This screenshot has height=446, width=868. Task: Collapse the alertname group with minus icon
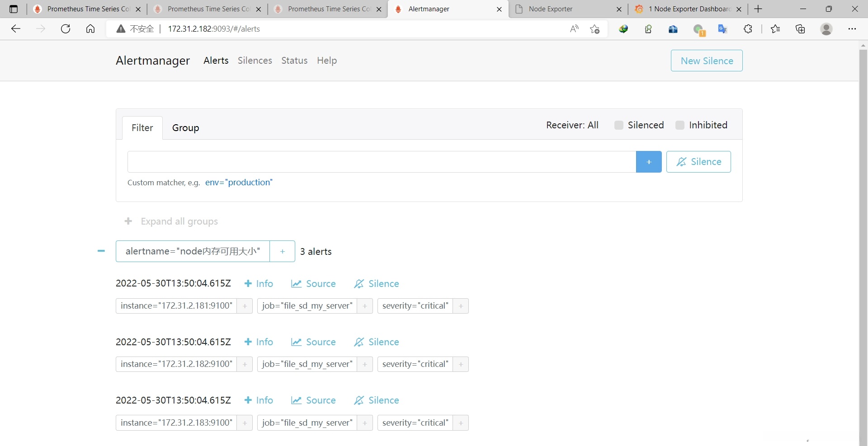pyautogui.click(x=101, y=251)
